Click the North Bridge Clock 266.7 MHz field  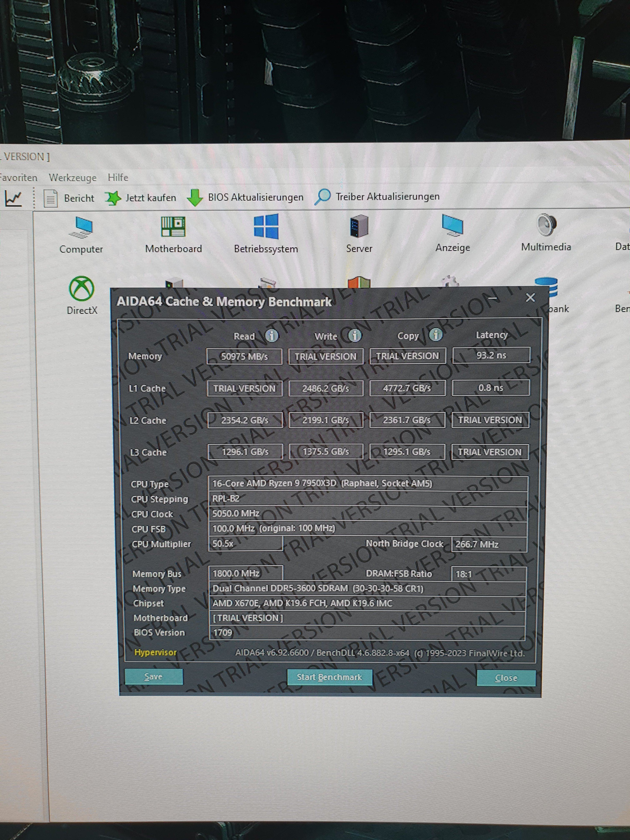coord(489,544)
